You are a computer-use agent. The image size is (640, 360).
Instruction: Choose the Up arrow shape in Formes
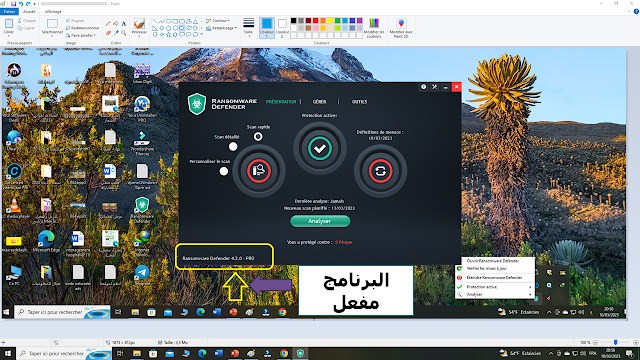[x=196, y=28]
